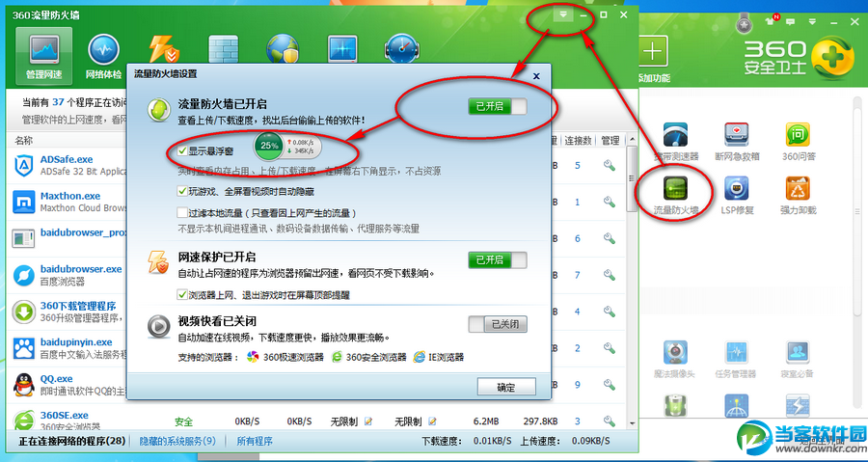Click the 25% floating window preview
868x462 pixels.
point(287,146)
